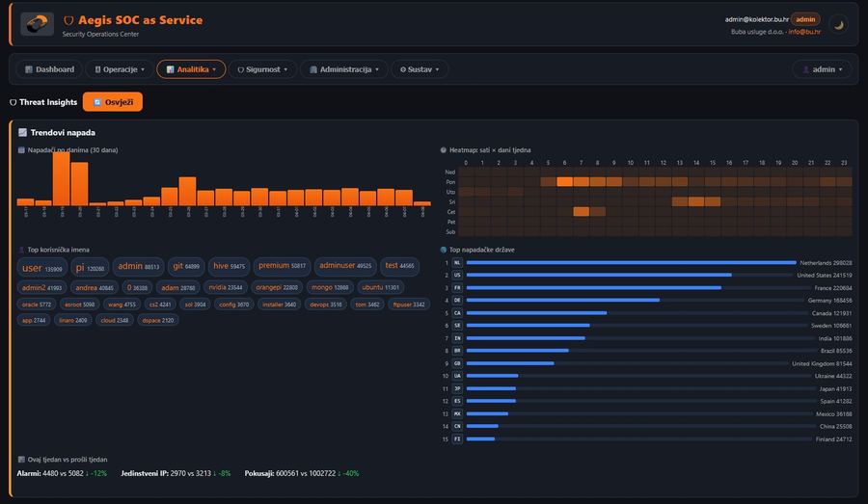Click the calendar icon beside Napadači po danima
This screenshot has width=868, height=504.
21,150
